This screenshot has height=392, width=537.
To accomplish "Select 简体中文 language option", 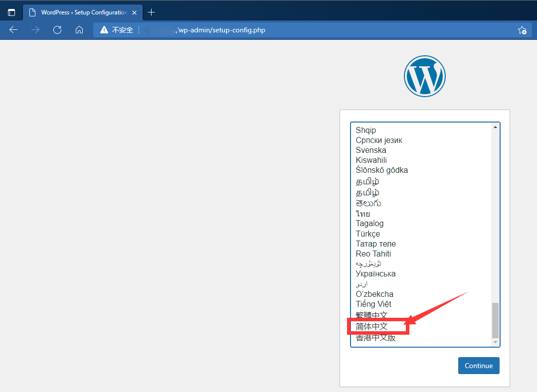I will coord(421,327).
